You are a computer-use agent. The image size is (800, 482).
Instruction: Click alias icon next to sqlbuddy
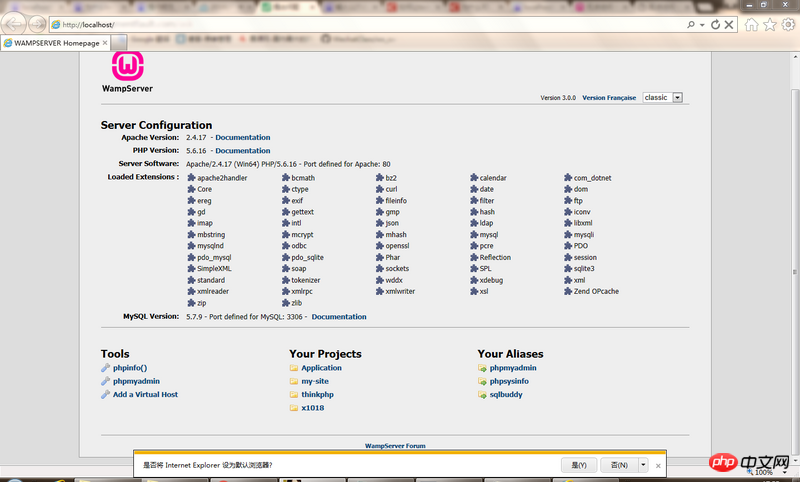tap(482, 394)
